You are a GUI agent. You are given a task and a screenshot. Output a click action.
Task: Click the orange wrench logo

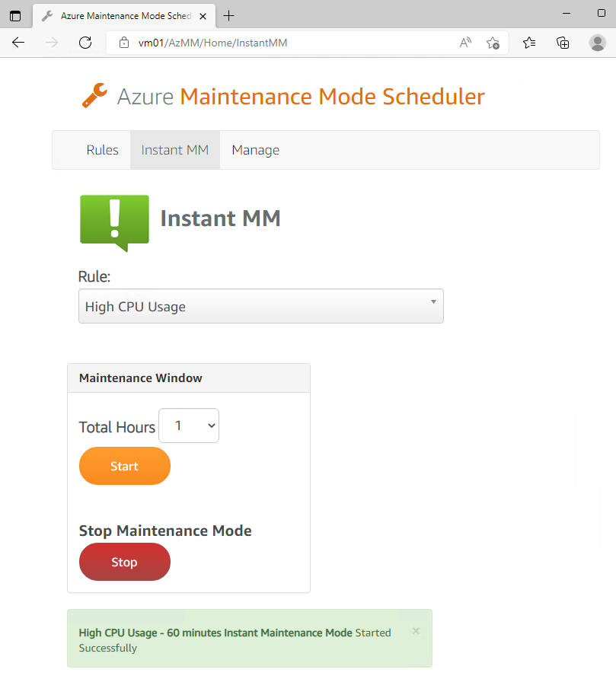point(94,95)
